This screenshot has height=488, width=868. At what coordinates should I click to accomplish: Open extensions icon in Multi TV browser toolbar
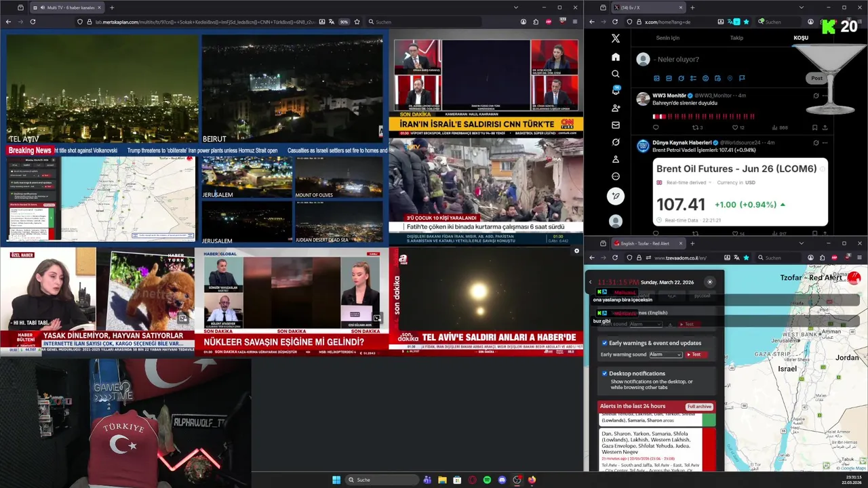536,22
